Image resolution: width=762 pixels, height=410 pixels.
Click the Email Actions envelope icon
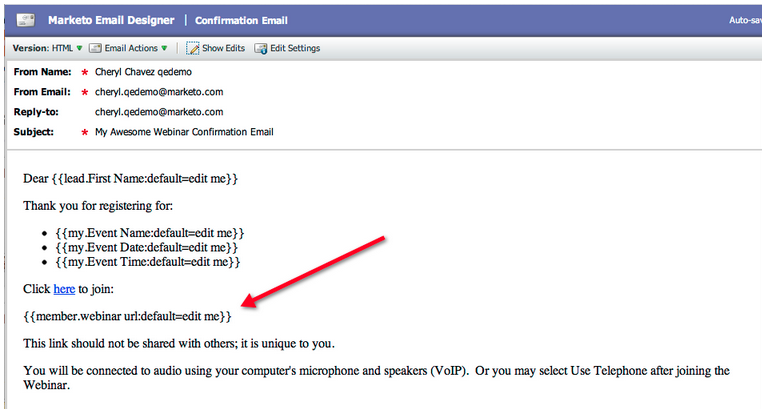[95, 48]
